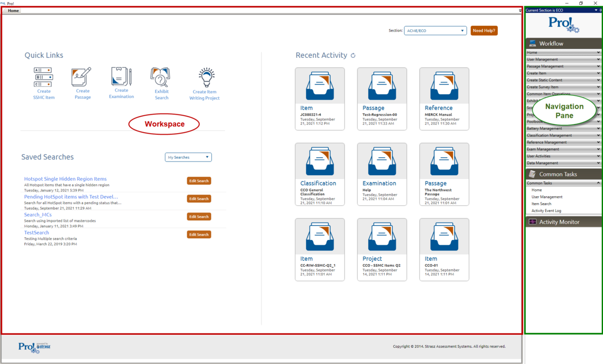Image resolution: width=603 pixels, height=364 pixels.
Task: Expand the Passage Management section
Action: coord(563,66)
